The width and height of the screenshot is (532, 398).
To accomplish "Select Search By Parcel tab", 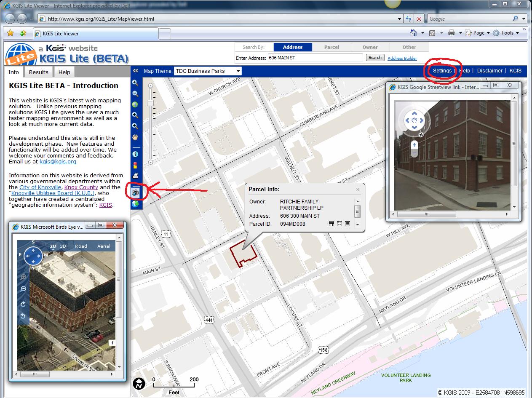I will tap(331, 47).
